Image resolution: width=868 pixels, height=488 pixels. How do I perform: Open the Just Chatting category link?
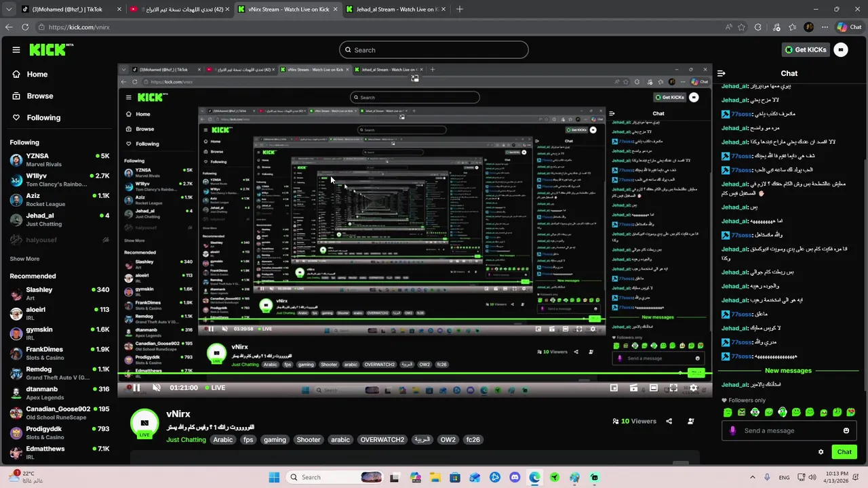click(186, 440)
